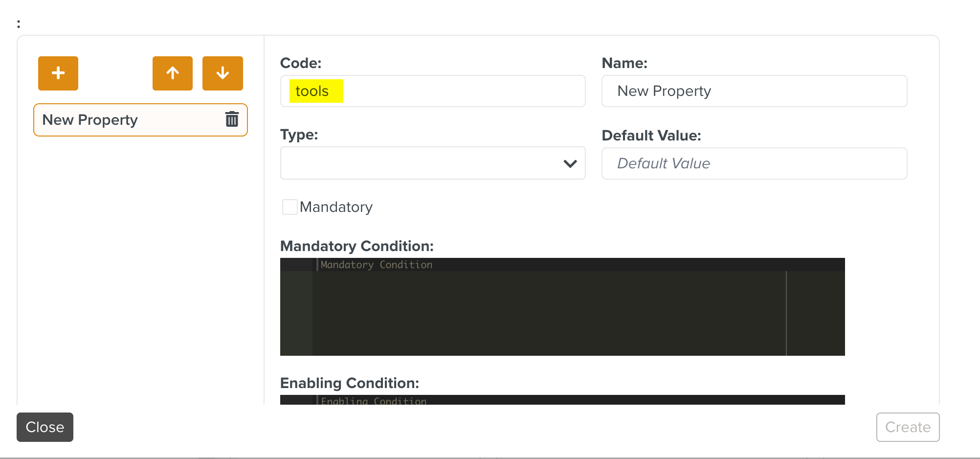Click inside the Mandatory Condition code editor
Screen dimensions: 980x459
pyautogui.click(x=548, y=308)
